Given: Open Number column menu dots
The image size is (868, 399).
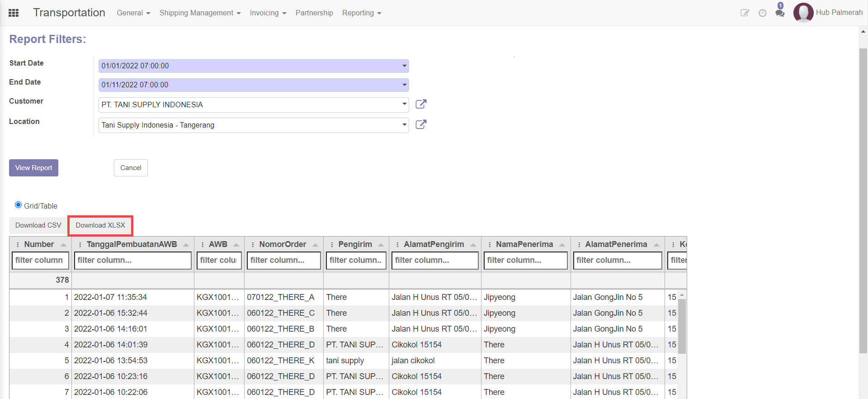Looking at the screenshot, I should pos(18,245).
